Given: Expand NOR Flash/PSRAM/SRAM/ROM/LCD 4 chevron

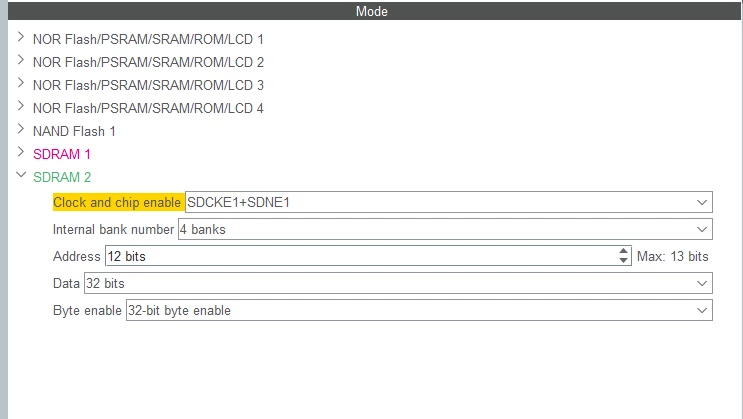Looking at the screenshot, I should 20,106.
